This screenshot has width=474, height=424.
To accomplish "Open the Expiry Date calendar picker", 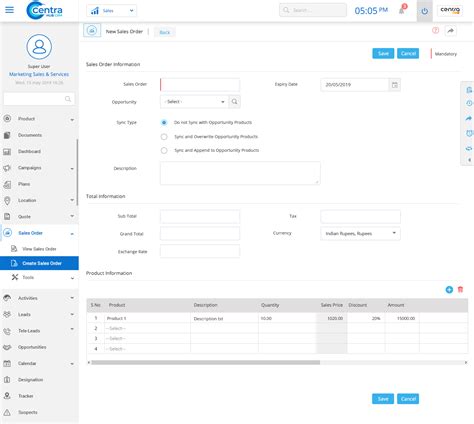I will tap(395, 85).
